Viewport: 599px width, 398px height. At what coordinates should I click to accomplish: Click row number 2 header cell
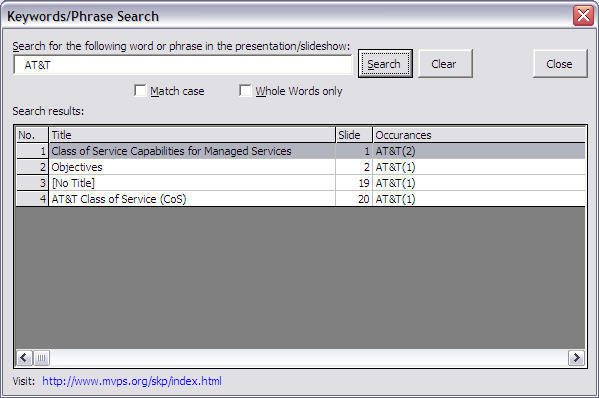click(32, 167)
